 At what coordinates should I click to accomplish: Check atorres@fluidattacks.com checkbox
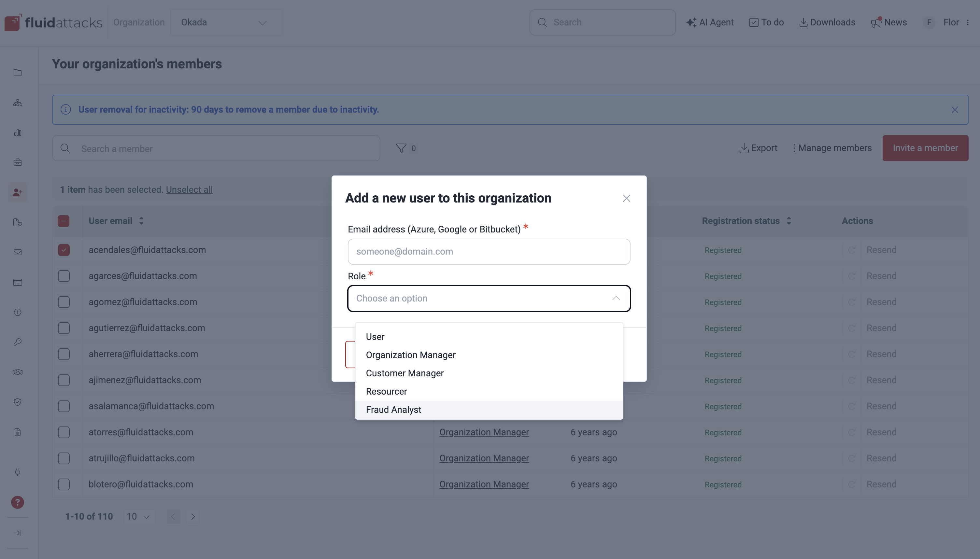click(x=64, y=432)
